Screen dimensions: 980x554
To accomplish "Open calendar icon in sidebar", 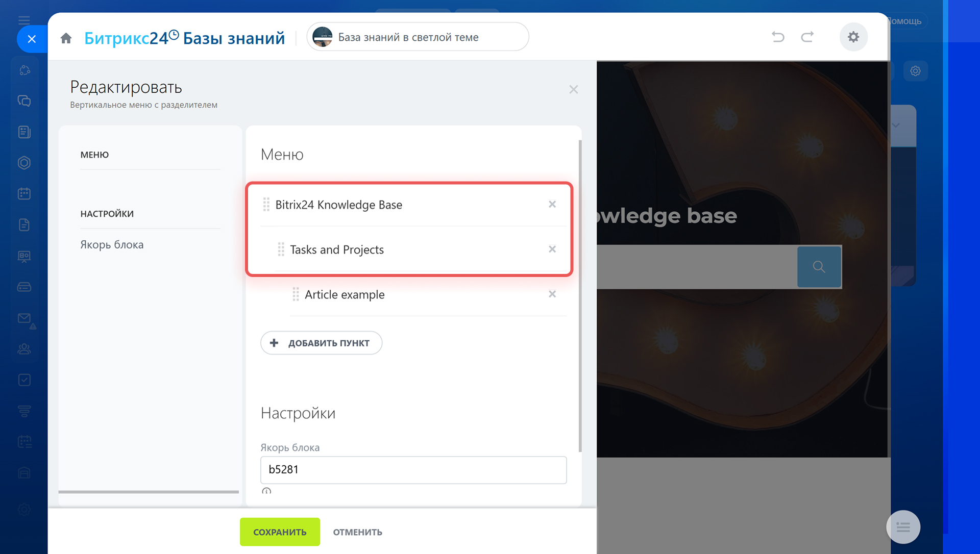I will 24,194.
